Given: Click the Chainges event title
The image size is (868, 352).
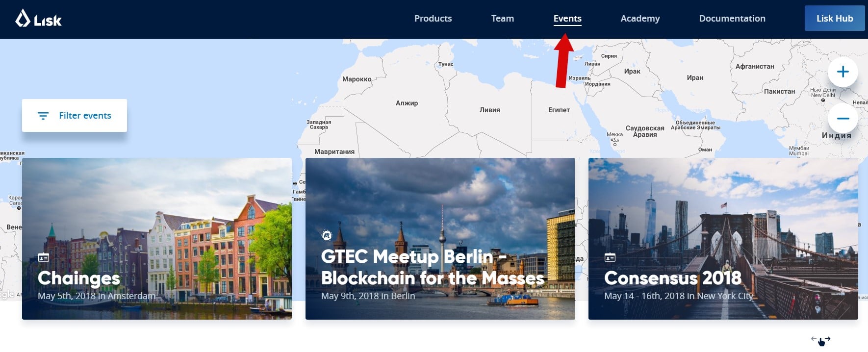Looking at the screenshot, I should pos(79,278).
